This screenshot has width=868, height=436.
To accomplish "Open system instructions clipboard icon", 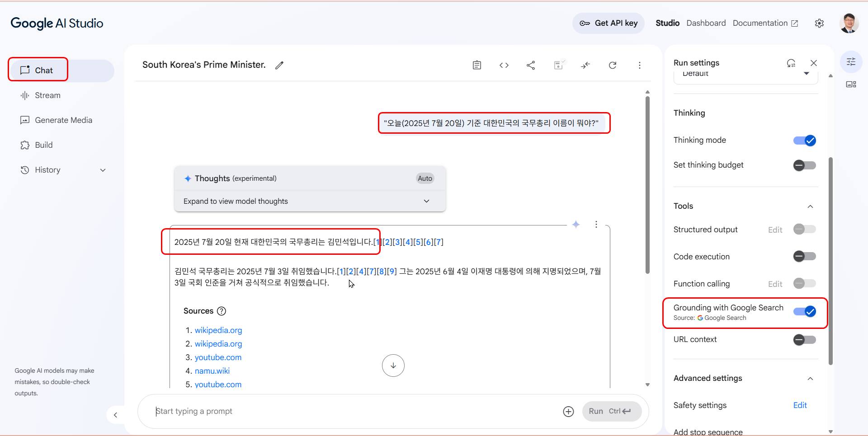I will 477,65.
